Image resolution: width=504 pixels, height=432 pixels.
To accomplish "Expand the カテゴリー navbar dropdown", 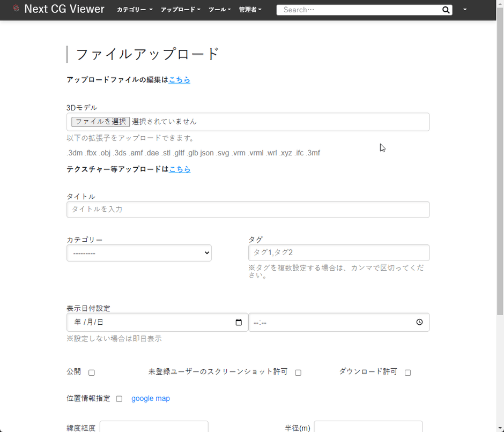I will (134, 10).
